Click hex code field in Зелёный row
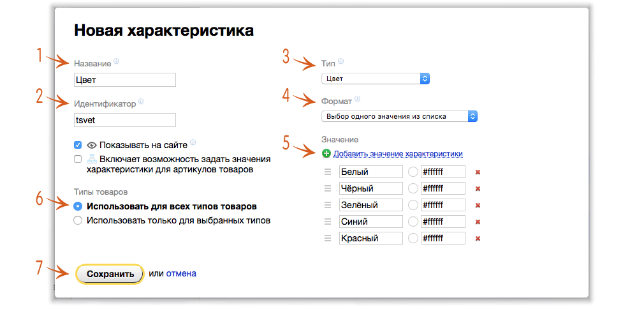This screenshot has width=644, height=309. pyautogui.click(x=443, y=205)
